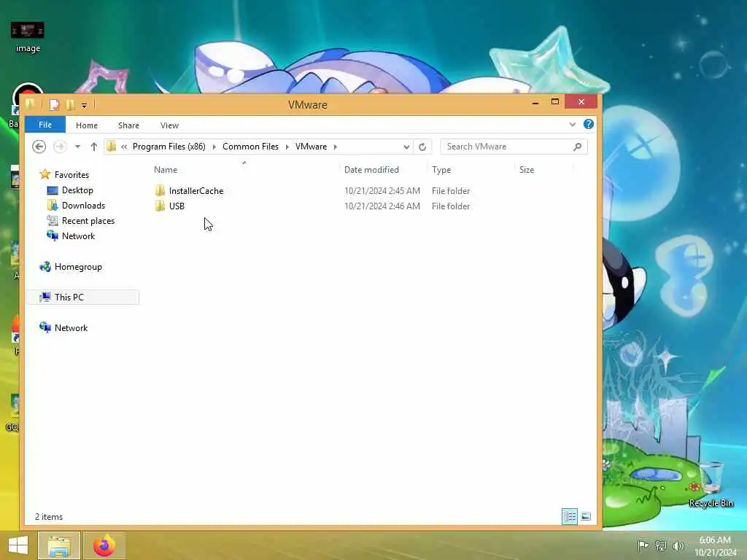Click the 2 items status text
Viewport: 747px width, 560px height.
coord(49,517)
